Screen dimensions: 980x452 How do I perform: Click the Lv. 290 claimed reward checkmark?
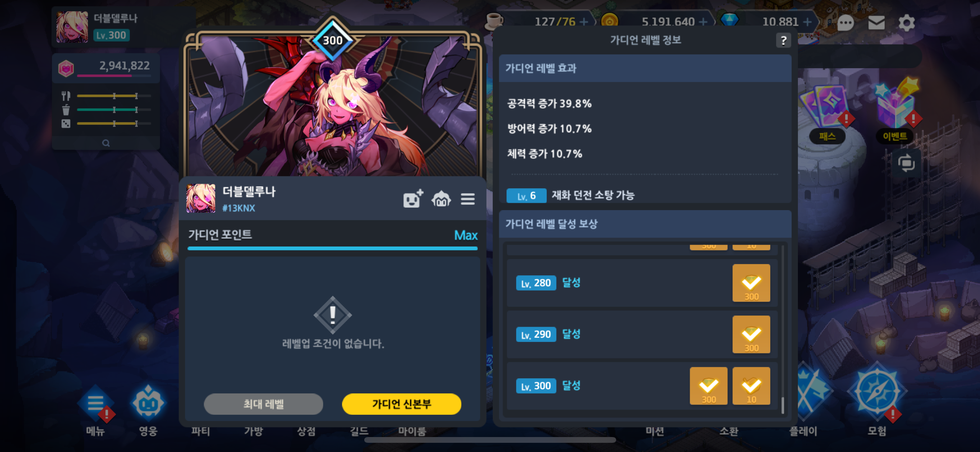[x=751, y=334]
